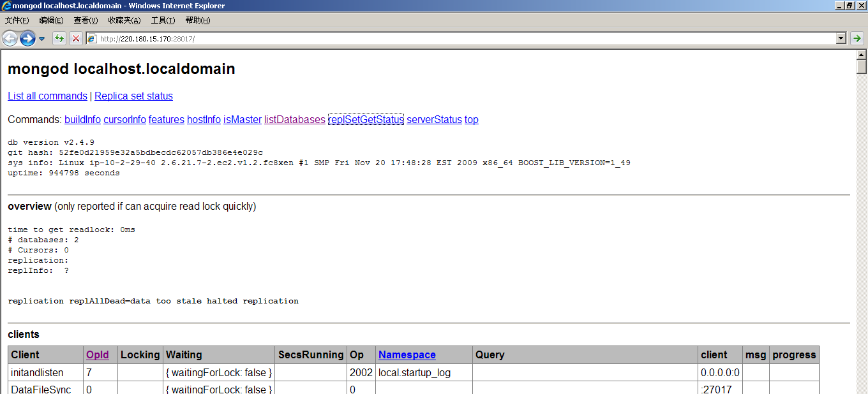
Task: Open the hostInfo command link
Action: coord(204,120)
